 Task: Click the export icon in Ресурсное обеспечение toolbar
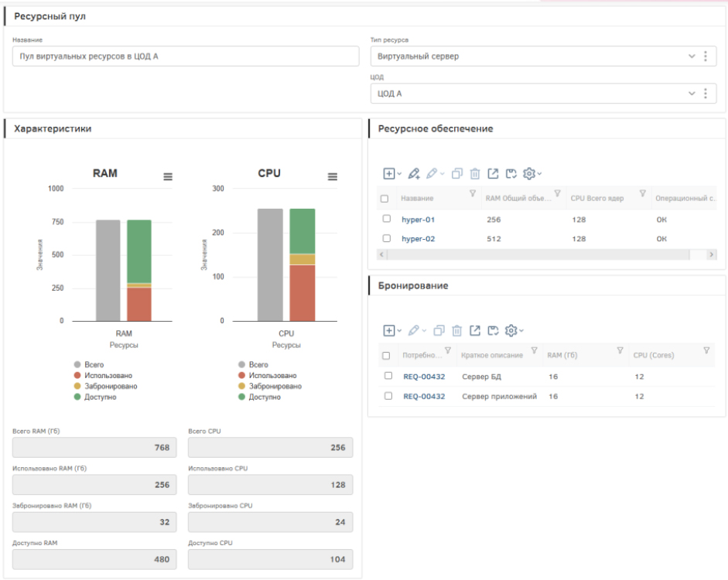pos(493,174)
